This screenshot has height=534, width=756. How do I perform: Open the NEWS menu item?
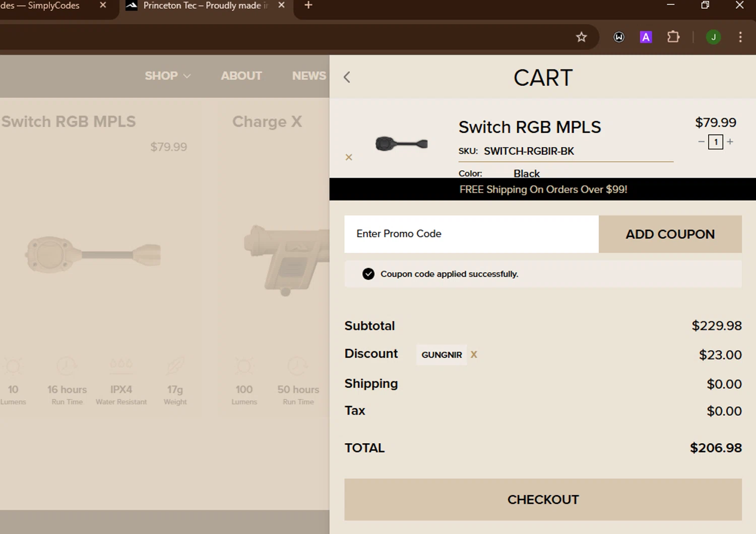click(x=309, y=76)
